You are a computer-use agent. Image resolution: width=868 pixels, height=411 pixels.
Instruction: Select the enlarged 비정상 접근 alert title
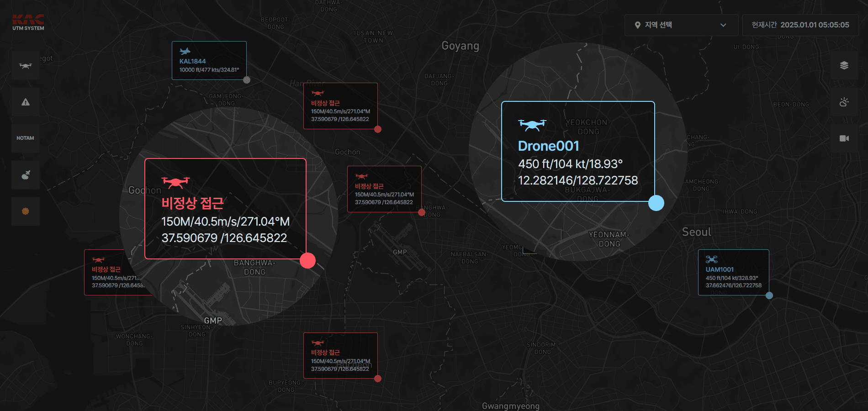pos(192,203)
